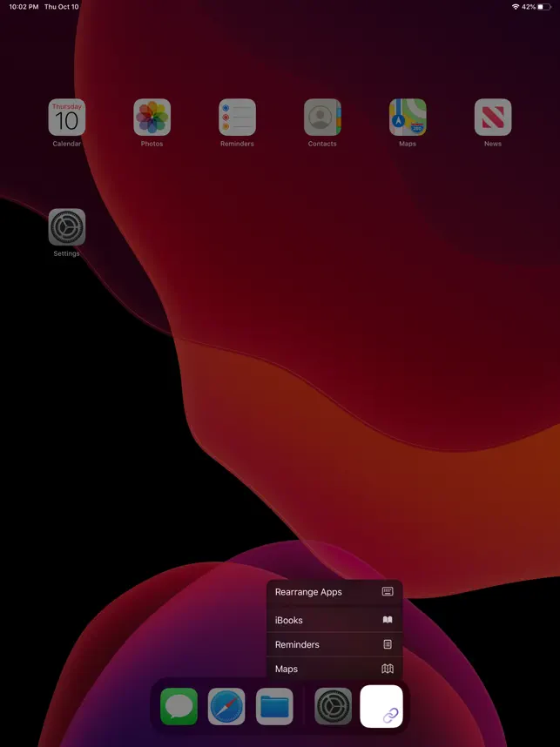Screen dimensions: 560x747
Task: Tap the 42% battery percentage text
Action: pos(529,7)
